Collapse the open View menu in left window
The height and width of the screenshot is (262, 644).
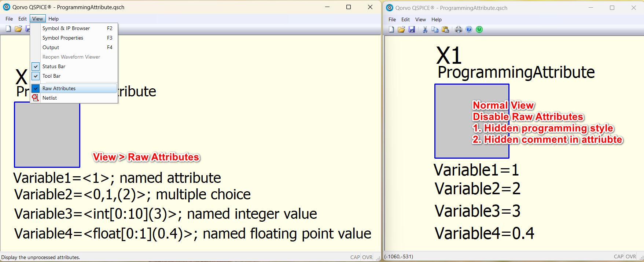click(x=37, y=19)
